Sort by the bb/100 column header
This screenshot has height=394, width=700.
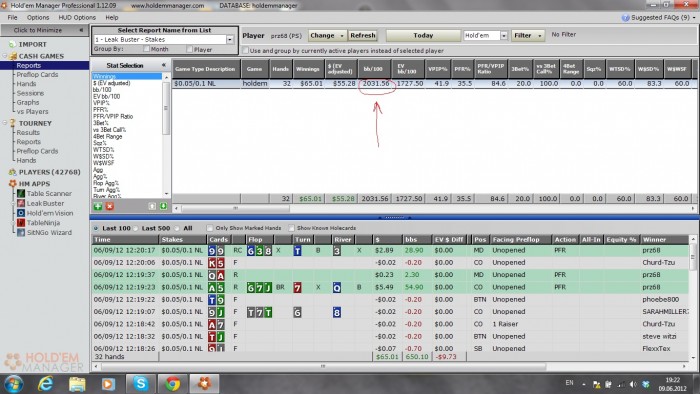[373, 69]
